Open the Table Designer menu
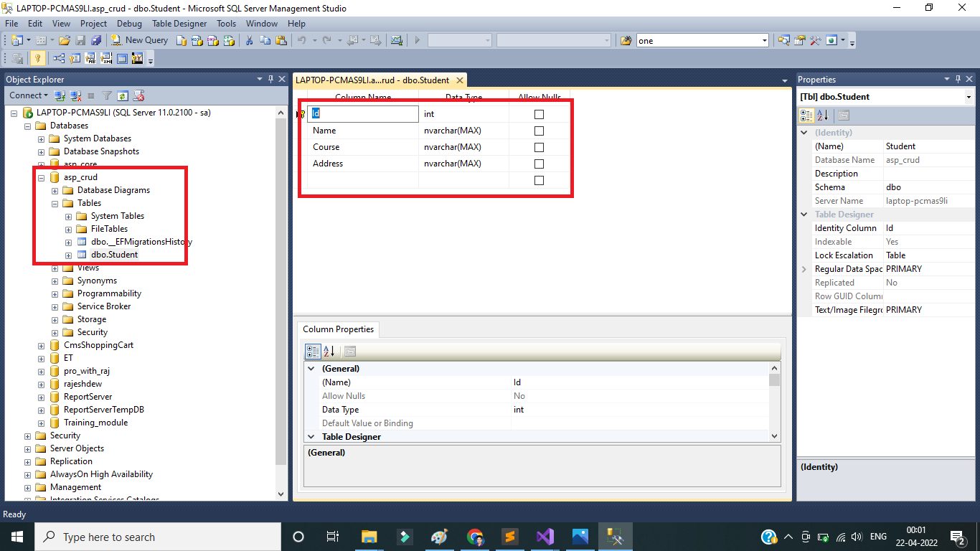 [179, 24]
